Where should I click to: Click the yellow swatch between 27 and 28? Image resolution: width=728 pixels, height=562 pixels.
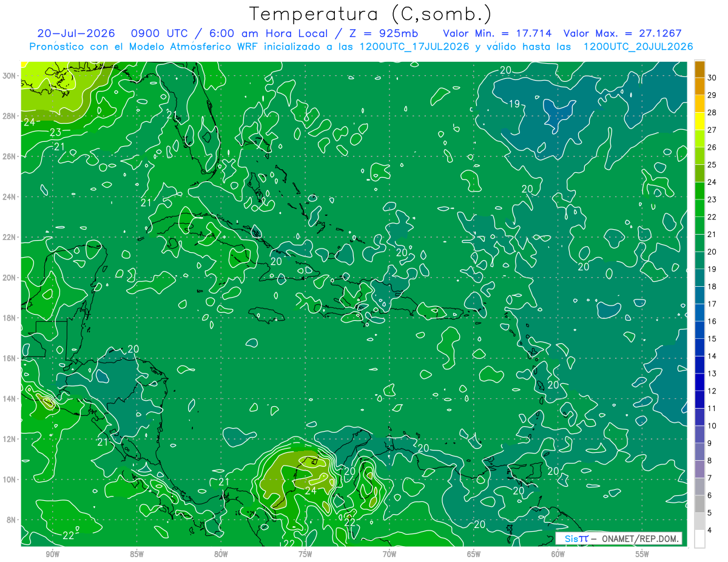tap(699, 121)
